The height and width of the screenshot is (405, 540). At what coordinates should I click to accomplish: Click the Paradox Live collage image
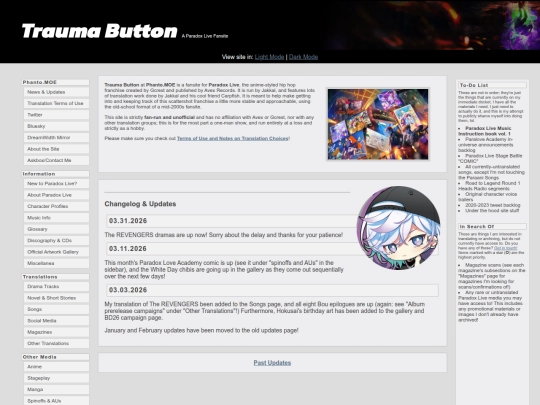click(378, 124)
